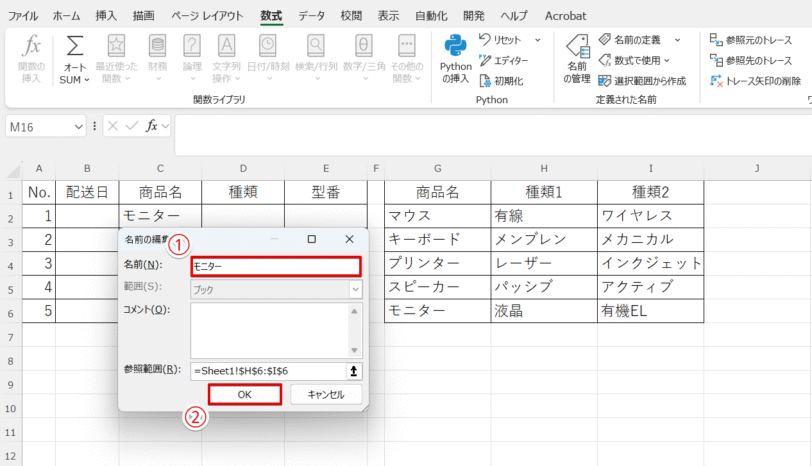812x466 pixels.
Task: Click the Financial (財務) functions icon
Action: click(158, 47)
